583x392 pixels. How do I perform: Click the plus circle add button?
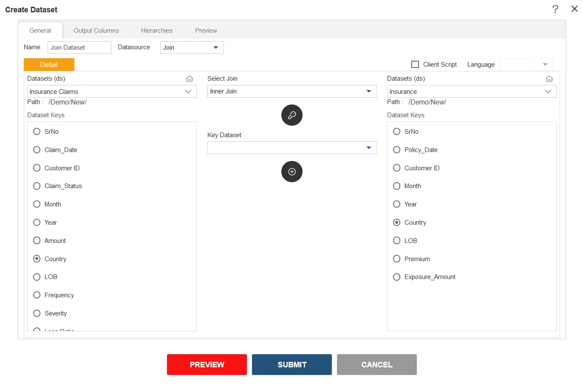click(292, 172)
